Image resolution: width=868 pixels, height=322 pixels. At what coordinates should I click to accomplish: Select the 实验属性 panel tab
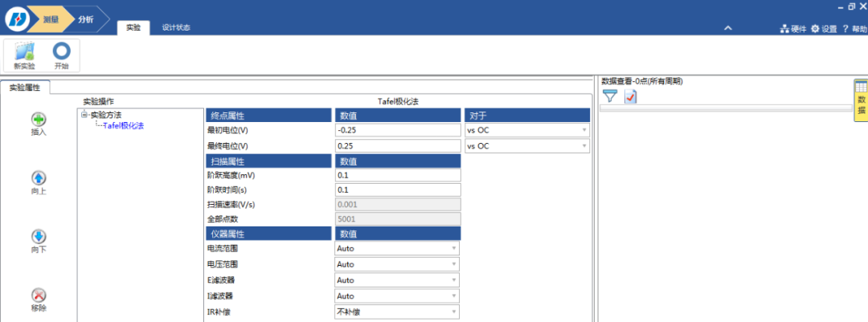tap(25, 87)
